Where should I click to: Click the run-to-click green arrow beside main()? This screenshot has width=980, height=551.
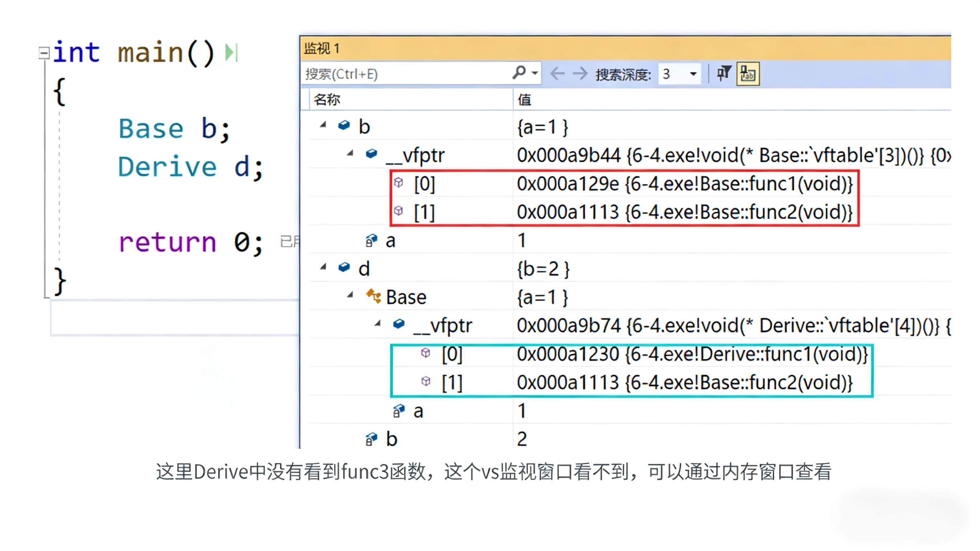(231, 52)
